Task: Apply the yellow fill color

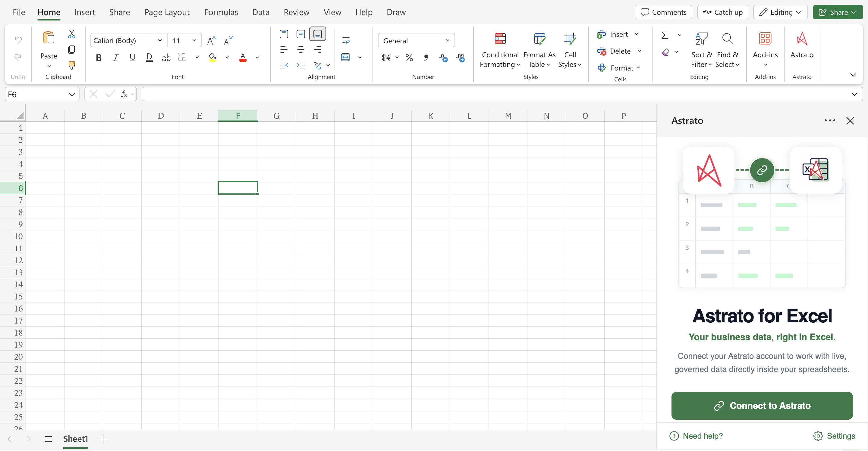Action: click(x=212, y=58)
